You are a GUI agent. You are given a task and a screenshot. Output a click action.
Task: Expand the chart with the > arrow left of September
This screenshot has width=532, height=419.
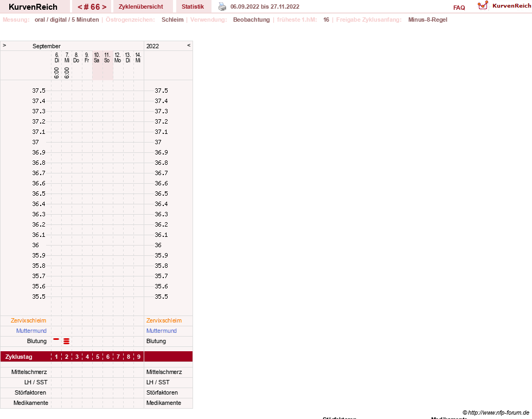[x=4, y=45]
